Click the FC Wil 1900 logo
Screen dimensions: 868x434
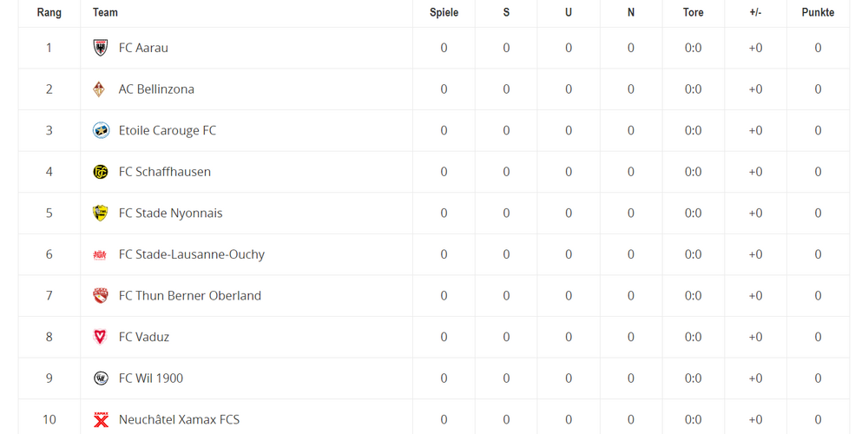point(101,378)
